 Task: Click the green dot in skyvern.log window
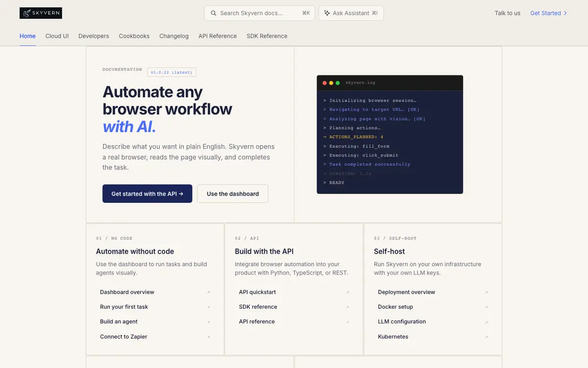click(x=338, y=83)
